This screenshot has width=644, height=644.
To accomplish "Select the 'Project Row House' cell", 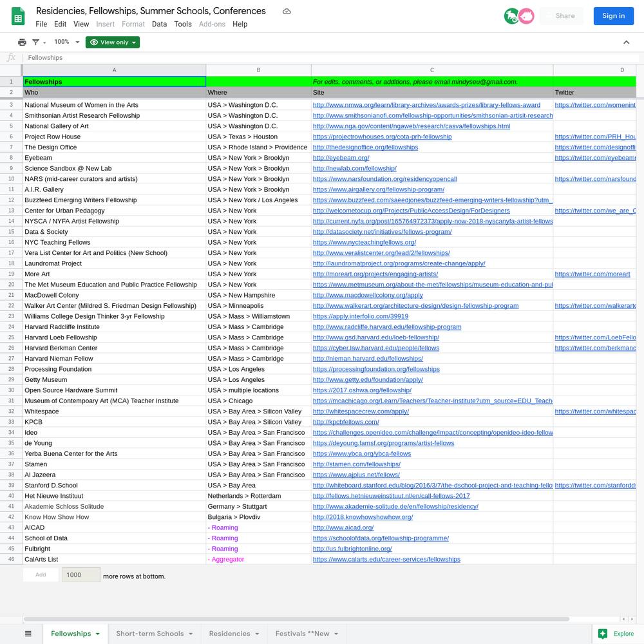I will point(114,137).
